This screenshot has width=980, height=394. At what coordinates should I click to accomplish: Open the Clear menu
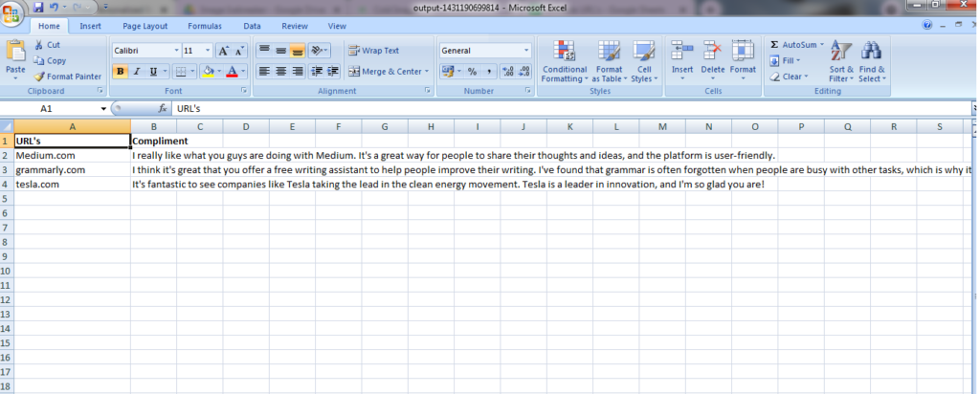(789, 77)
